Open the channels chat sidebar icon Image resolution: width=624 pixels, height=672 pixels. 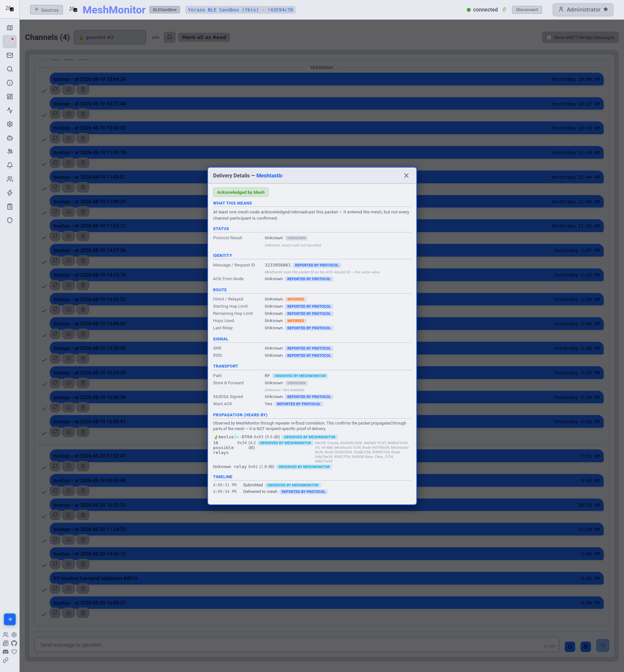click(10, 42)
